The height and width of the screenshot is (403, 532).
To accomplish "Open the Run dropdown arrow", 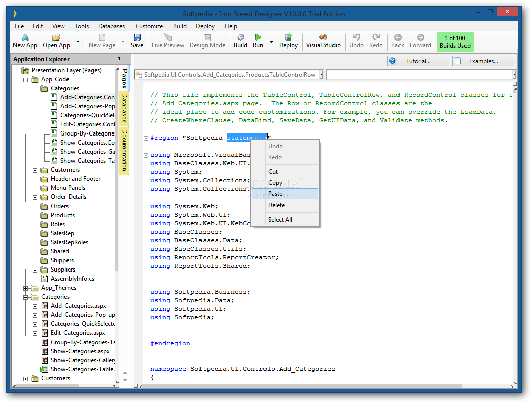I will [271, 42].
